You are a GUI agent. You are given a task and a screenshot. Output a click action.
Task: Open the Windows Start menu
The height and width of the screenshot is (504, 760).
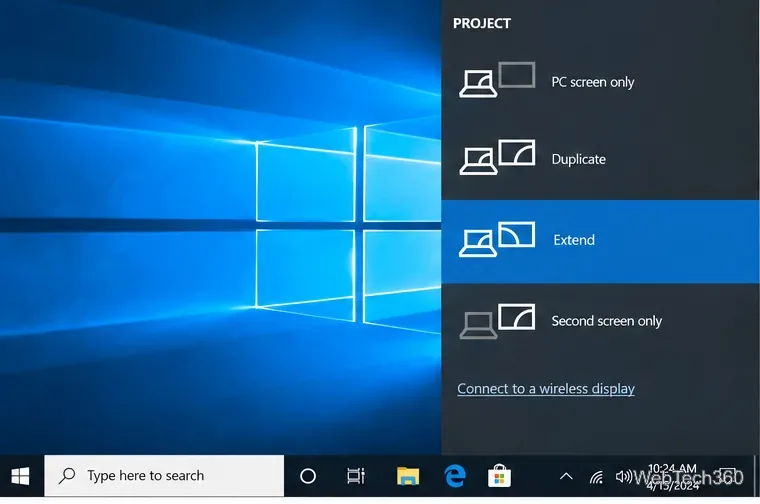20,476
